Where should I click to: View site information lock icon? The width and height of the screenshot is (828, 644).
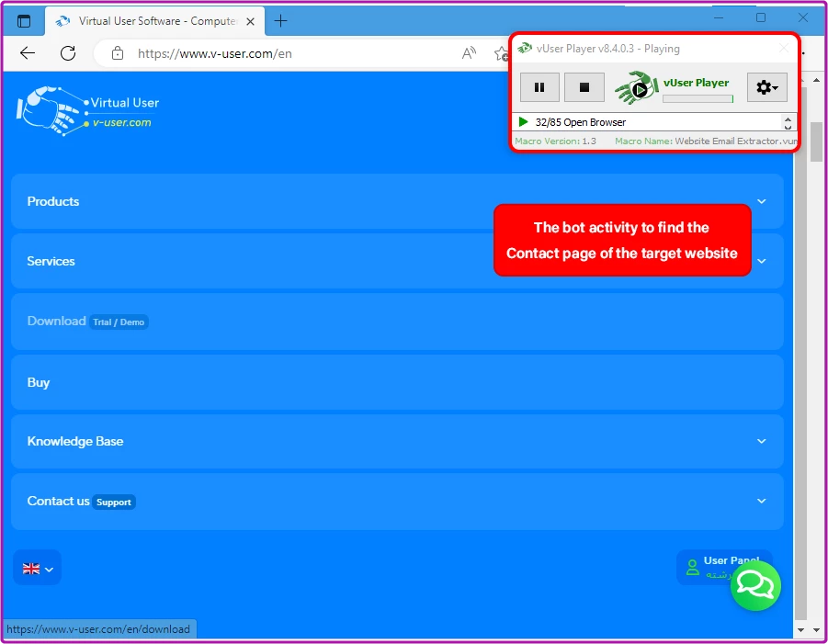[x=118, y=53]
